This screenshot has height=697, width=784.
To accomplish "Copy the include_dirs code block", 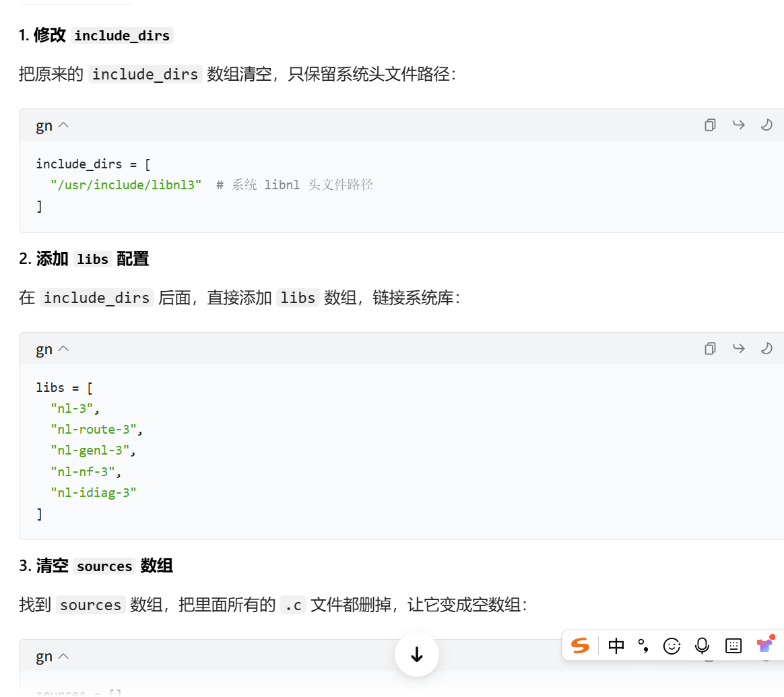I will pyautogui.click(x=710, y=125).
